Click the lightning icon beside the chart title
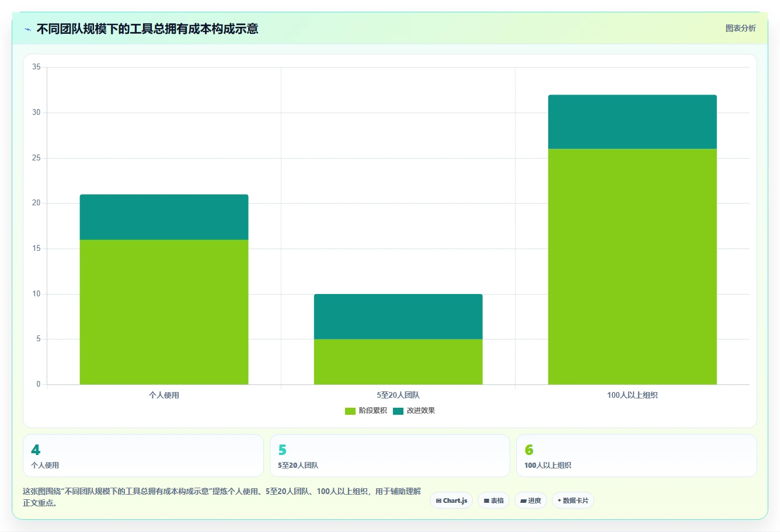 click(27, 29)
